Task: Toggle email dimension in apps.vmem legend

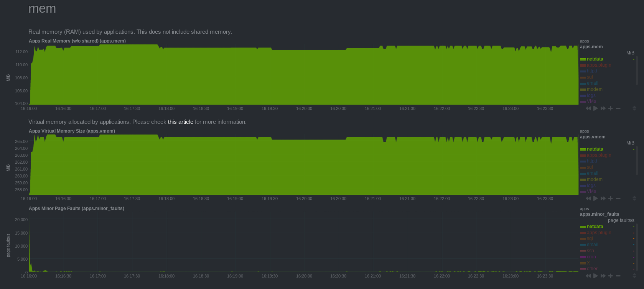Action: (x=592, y=173)
